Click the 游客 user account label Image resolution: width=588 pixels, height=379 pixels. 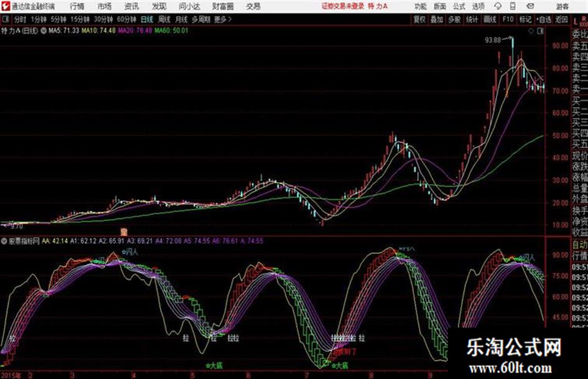point(562,6)
